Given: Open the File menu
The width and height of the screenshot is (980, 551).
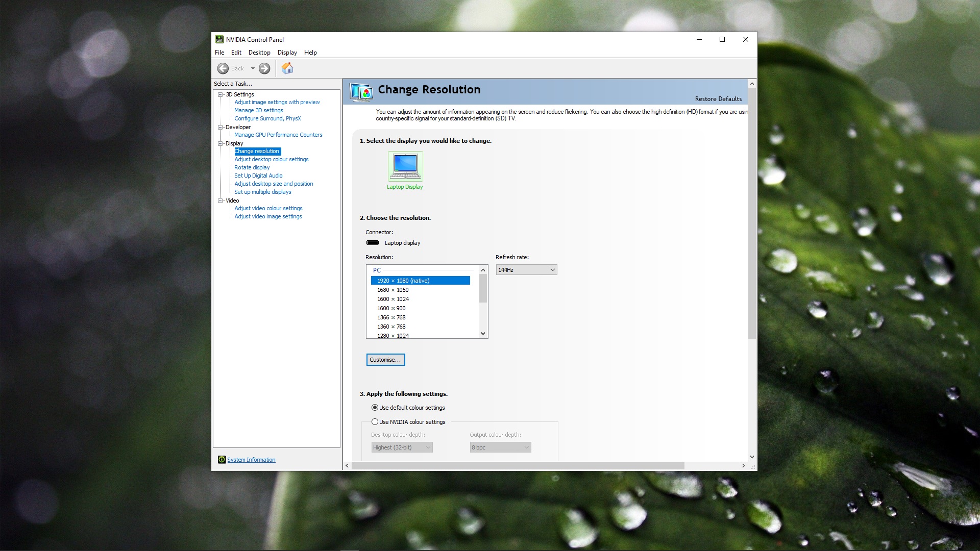Looking at the screenshot, I should pos(219,53).
